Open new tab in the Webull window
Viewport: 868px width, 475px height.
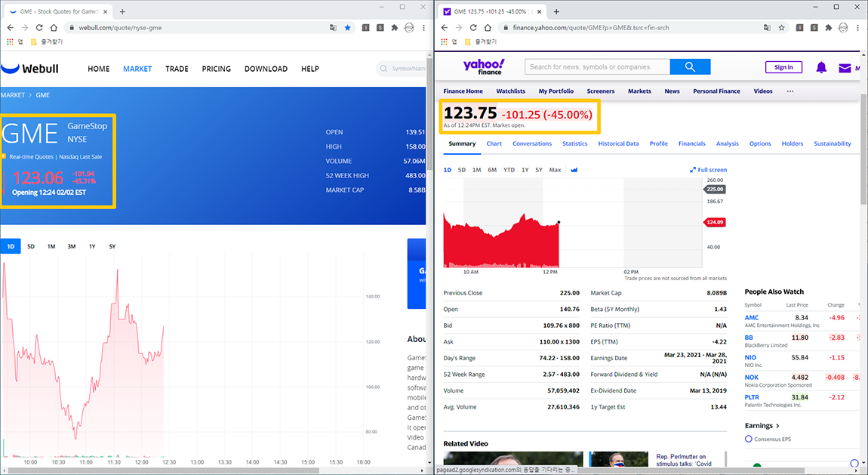click(x=122, y=11)
